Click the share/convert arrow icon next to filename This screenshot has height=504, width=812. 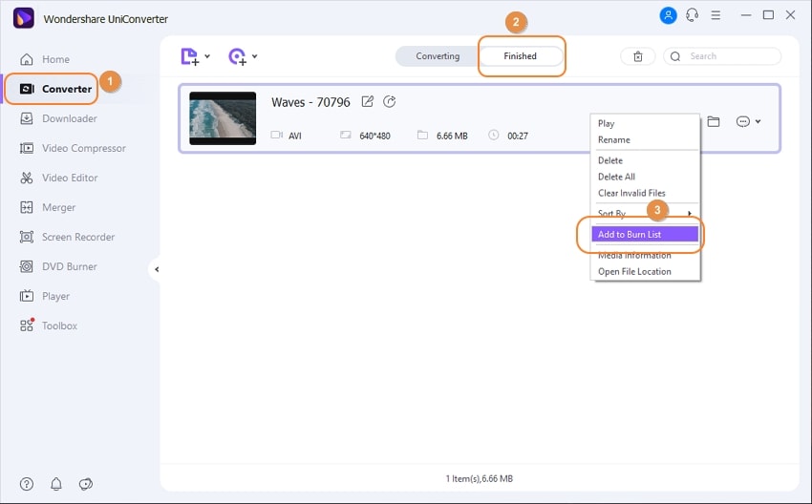point(390,101)
